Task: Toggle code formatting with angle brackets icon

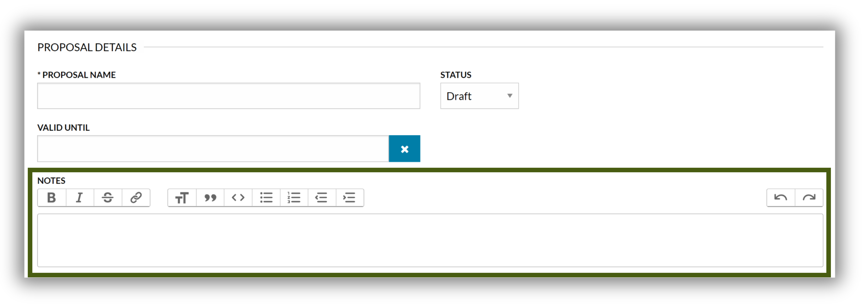Action: tap(238, 198)
